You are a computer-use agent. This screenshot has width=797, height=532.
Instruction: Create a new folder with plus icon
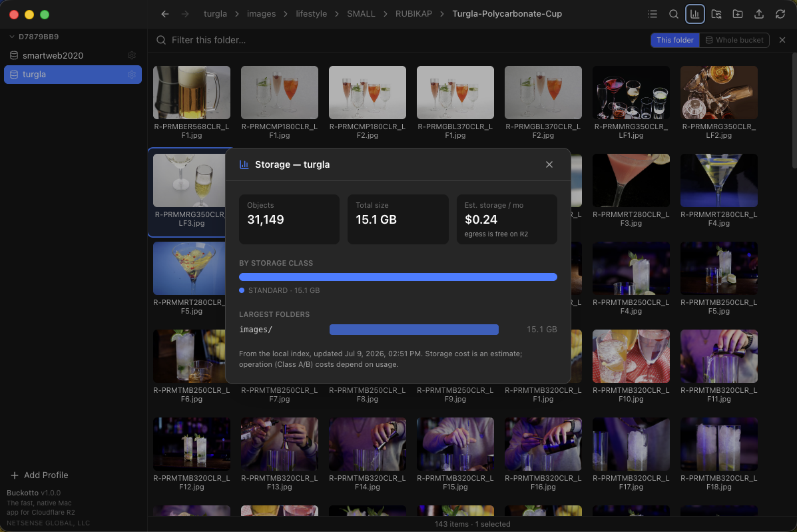click(x=738, y=14)
